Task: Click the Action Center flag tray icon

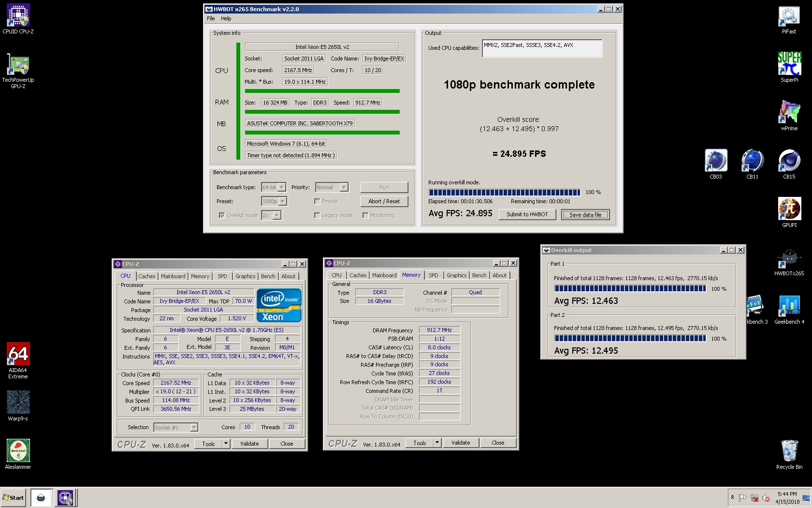Action: pos(743,498)
